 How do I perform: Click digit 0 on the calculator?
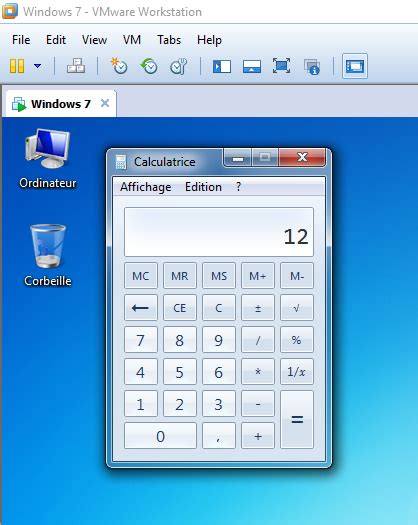pyautogui.click(x=160, y=436)
